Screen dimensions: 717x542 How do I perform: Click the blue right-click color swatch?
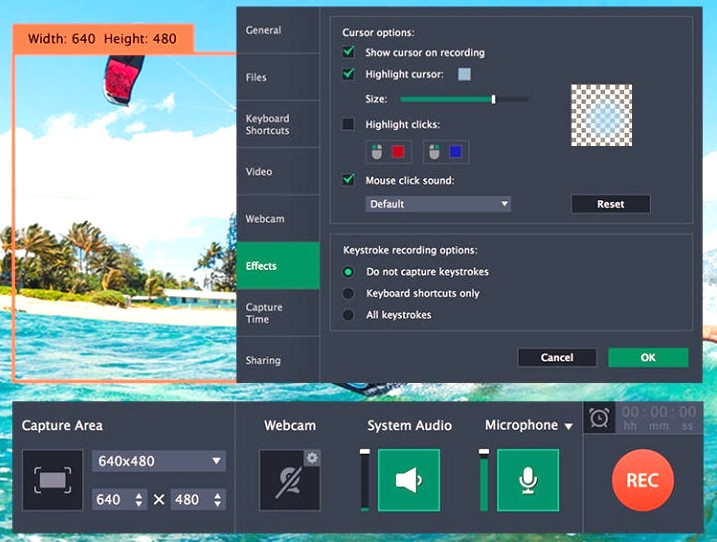click(455, 151)
